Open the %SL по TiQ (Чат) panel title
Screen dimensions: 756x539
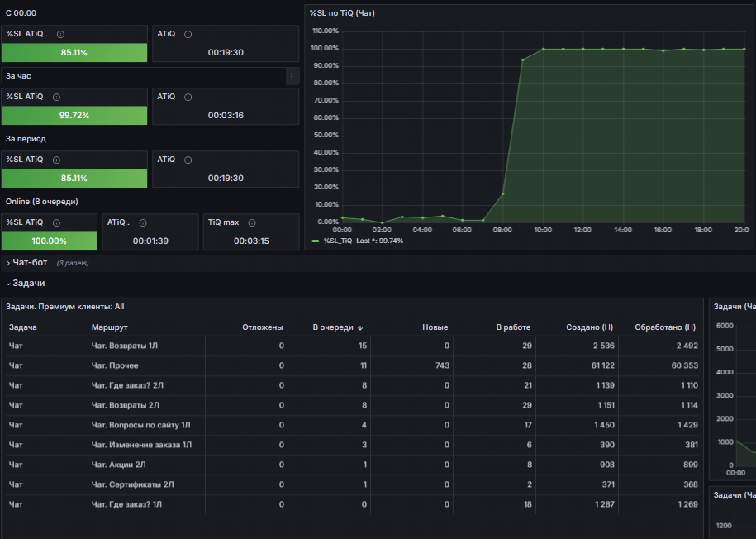(342, 13)
